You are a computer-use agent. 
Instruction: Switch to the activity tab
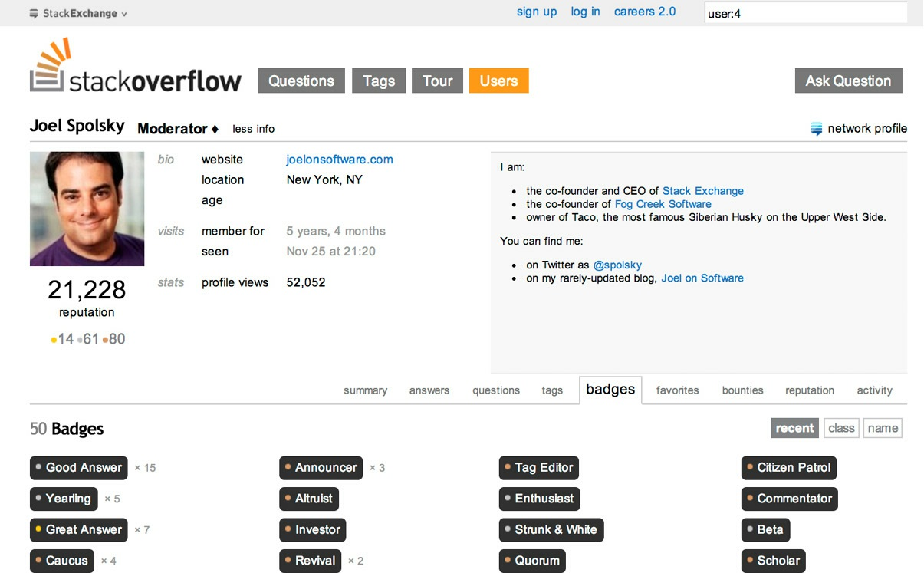point(875,390)
